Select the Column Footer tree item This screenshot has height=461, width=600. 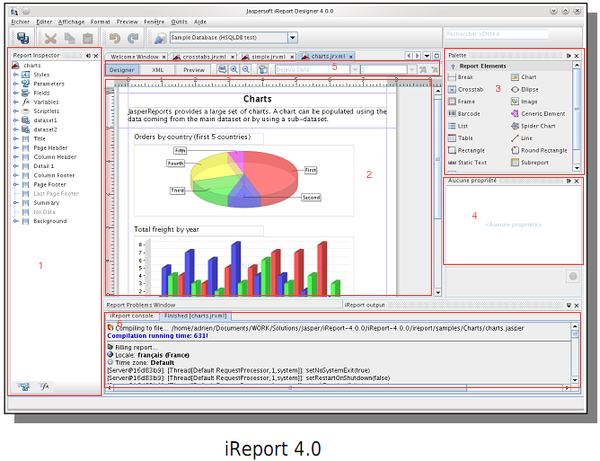click(x=54, y=175)
